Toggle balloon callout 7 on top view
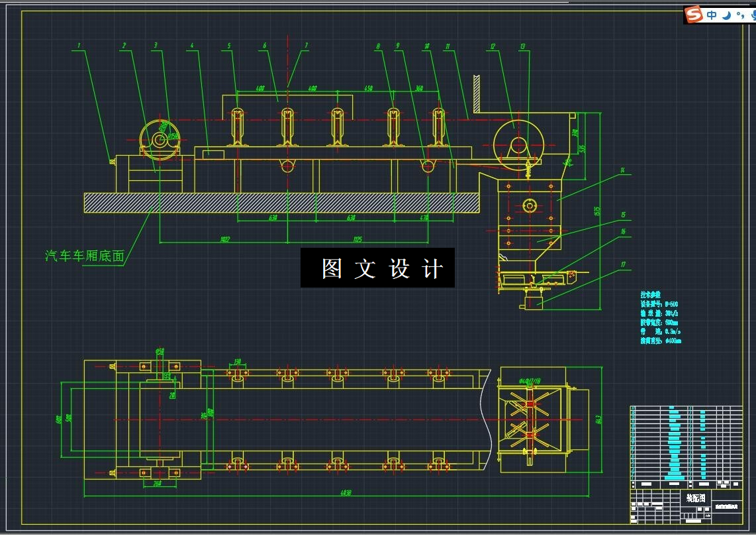This screenshot has height=536, width=756. (306, 46)
